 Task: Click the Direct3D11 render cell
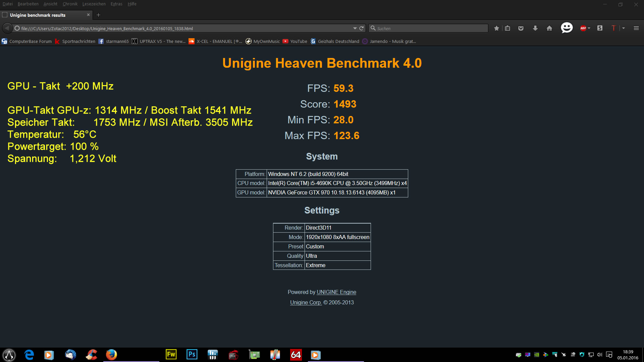tap(337, 228)
